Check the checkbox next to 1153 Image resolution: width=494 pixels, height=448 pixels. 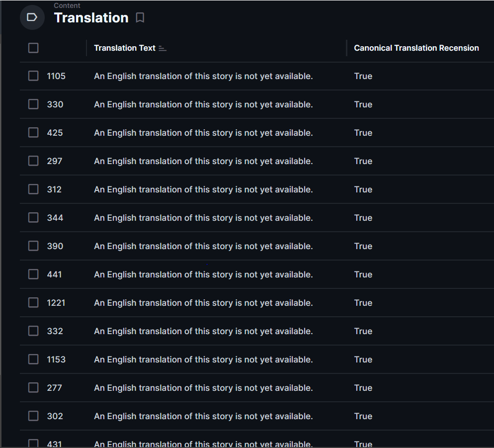click(x=33, y=359)
